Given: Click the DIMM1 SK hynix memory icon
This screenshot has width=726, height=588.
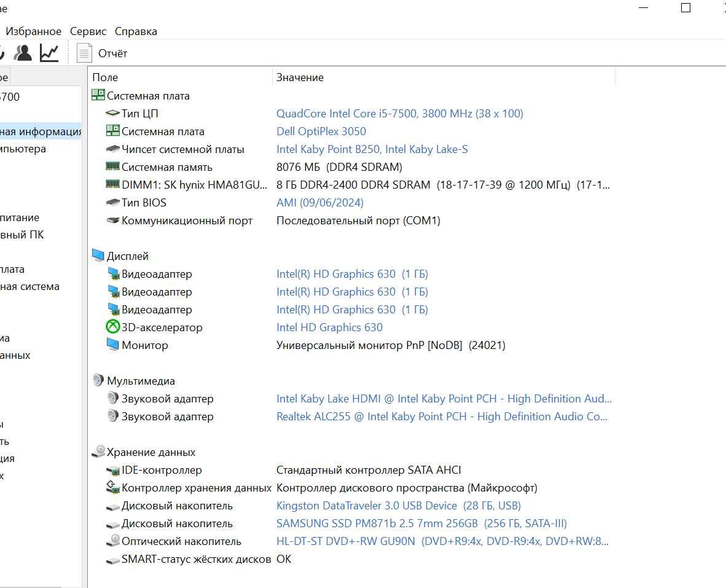Looking at the screenshot, I should (112, 184).
